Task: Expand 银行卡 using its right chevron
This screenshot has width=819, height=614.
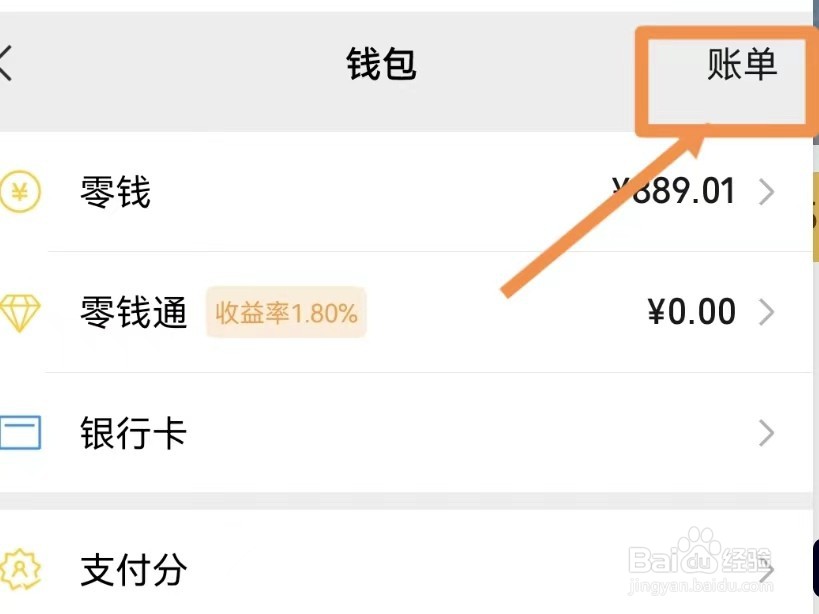Action: click(766, 433)
